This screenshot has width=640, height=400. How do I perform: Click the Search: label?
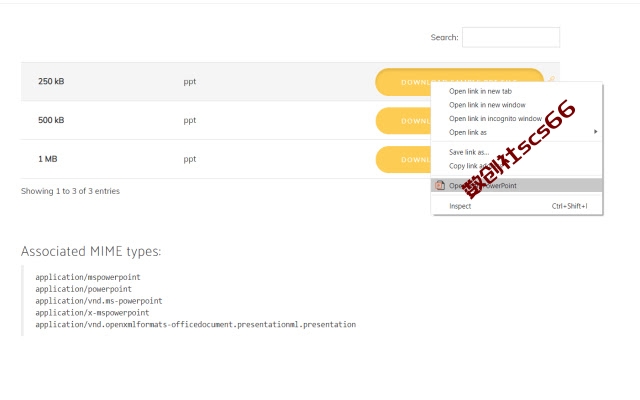coord(444,38)
